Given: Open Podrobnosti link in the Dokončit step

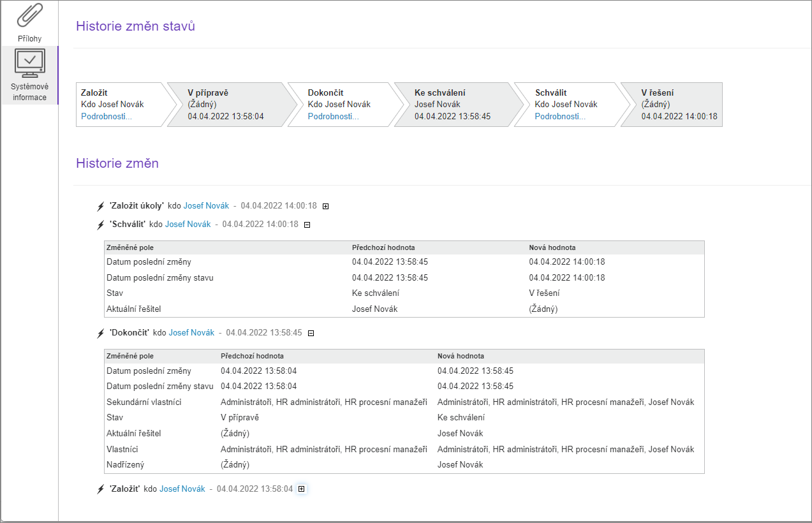Looking at the screenshot, I should (334, 116).
